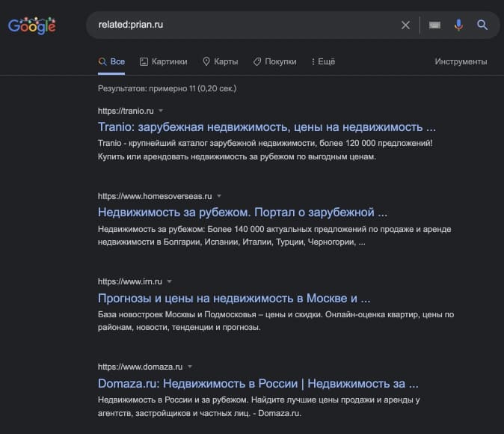Click the https://tranio.ru URL
This screenshot has height=434, width=504.
pyautogui.click(x=126, y=111)
